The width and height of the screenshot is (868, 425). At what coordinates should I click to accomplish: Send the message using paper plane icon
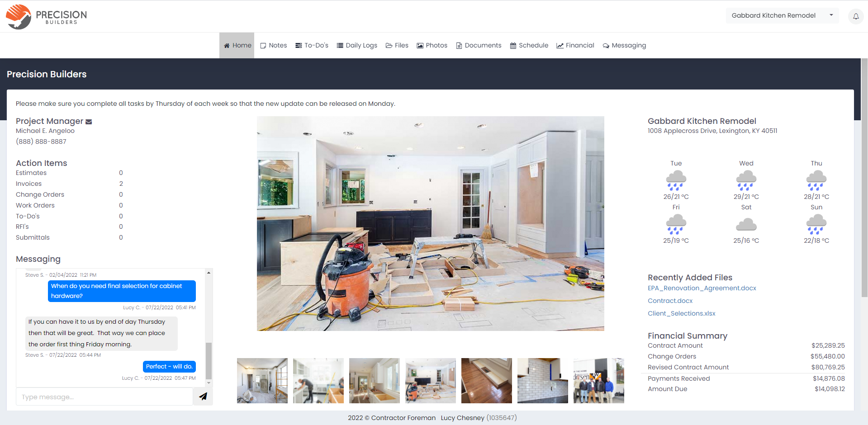203,396
